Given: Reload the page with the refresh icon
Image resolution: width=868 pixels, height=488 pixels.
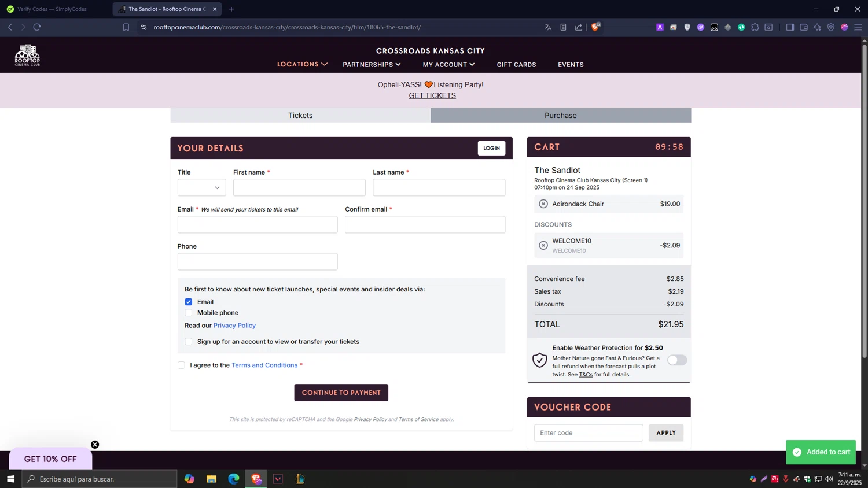Looking at the screenshot, I should click(37, 27).
